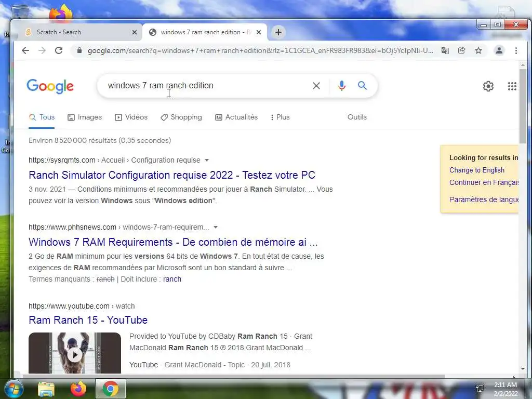Open the Chrome three-dot menu
Viewport: 532px width, 399px height.
coord(516,50)
